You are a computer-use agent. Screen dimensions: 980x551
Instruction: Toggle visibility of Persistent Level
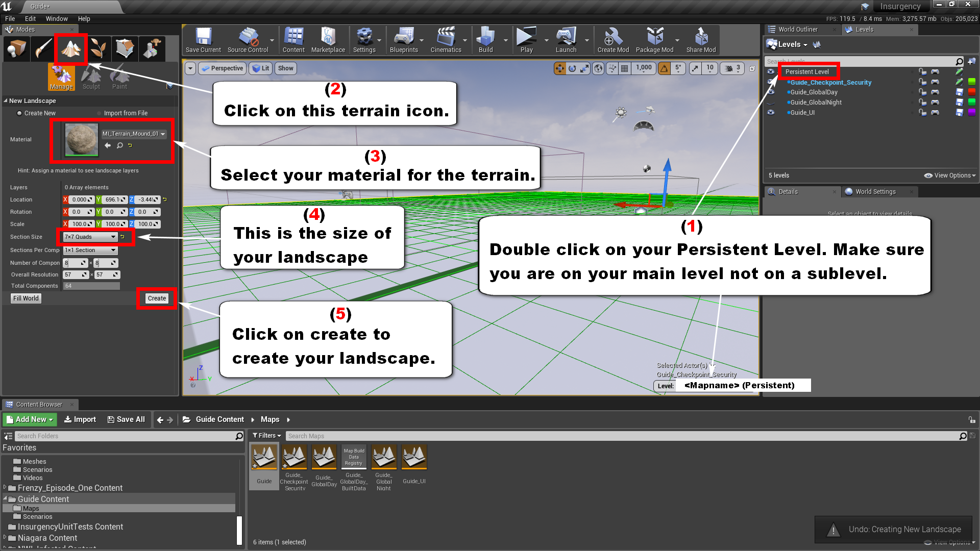click(x=771, y=72)
